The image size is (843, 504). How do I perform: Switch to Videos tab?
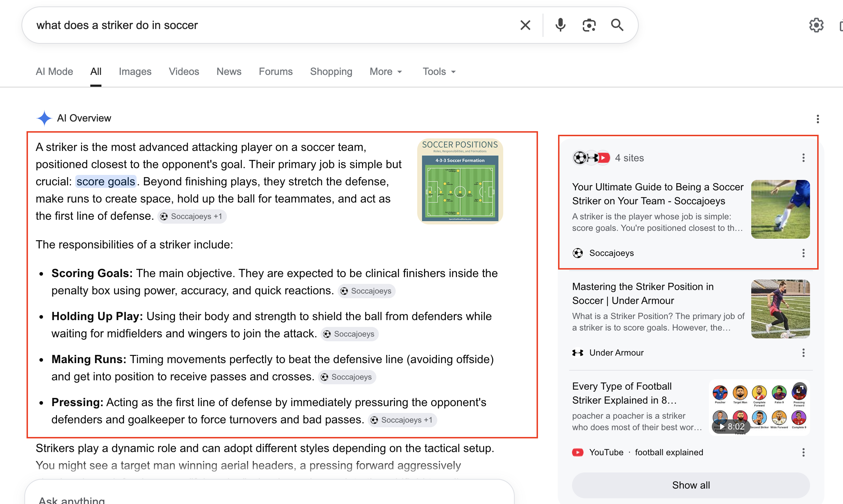(184, 71)
